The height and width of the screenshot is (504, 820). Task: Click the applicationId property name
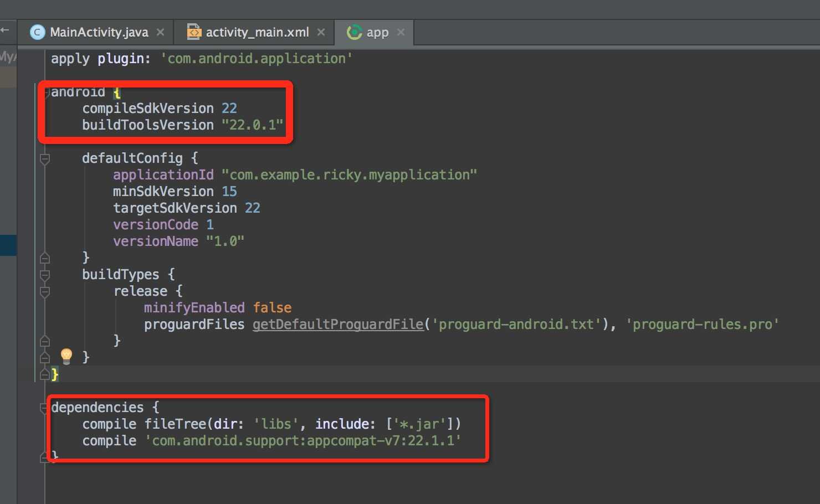click(163, 174)
